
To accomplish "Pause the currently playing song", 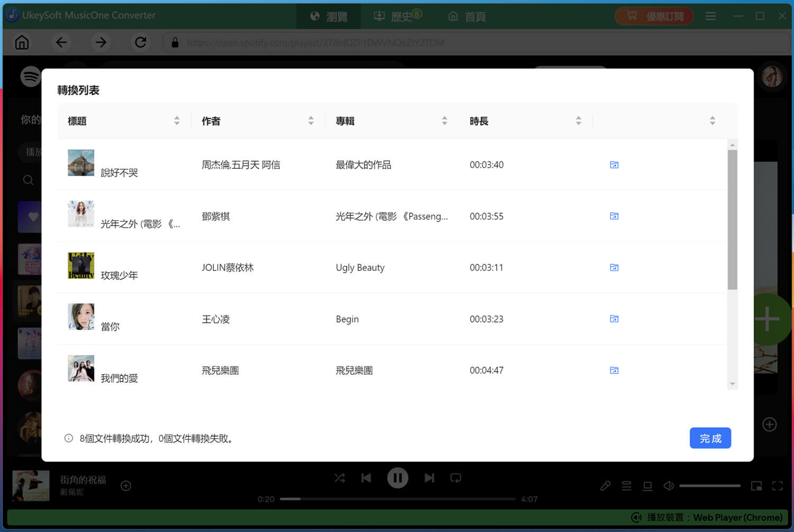I will point(398,477).
